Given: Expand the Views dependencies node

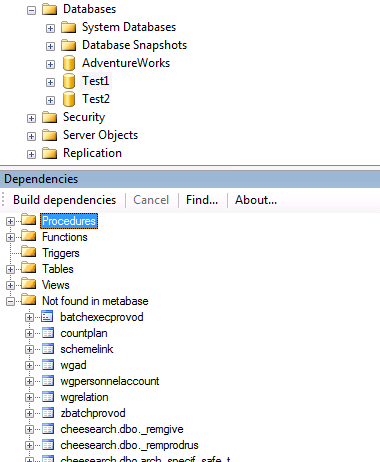Looking at the screenshot, I should (x=10, y=285).
